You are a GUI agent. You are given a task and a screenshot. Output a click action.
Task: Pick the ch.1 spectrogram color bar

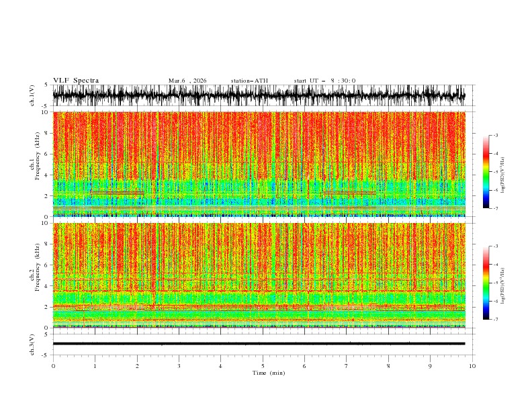tap(486, 172)
